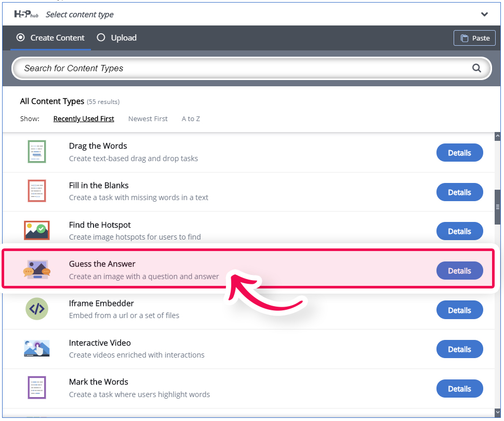504x421 pixels.
Task: Click 'Create image hotspots for users to find'
Action: click(x=135, y=237)
